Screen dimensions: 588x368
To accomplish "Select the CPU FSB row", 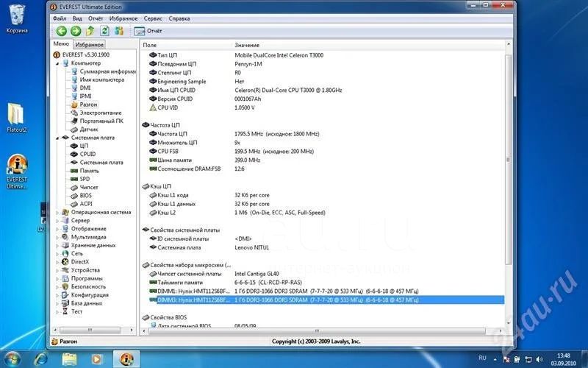I will click(323, 152).
